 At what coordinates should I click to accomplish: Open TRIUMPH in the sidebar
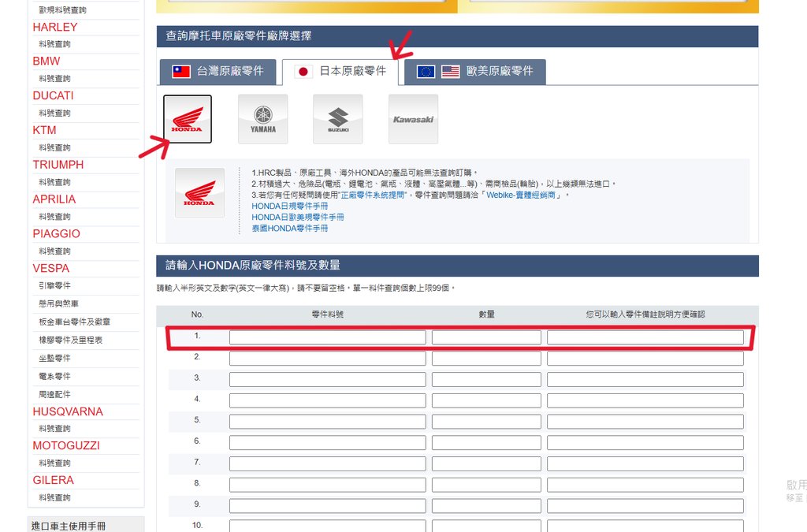tap(58, 165)
